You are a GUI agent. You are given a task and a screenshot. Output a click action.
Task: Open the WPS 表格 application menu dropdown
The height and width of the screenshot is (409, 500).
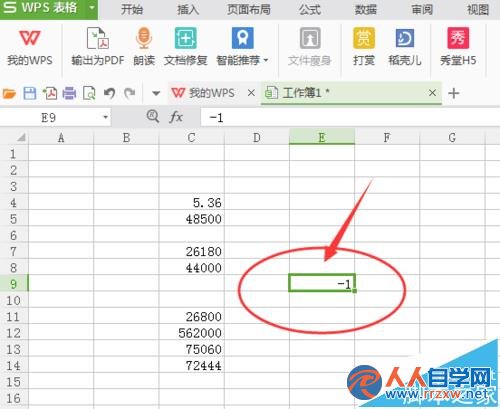(x=92, y=8)
